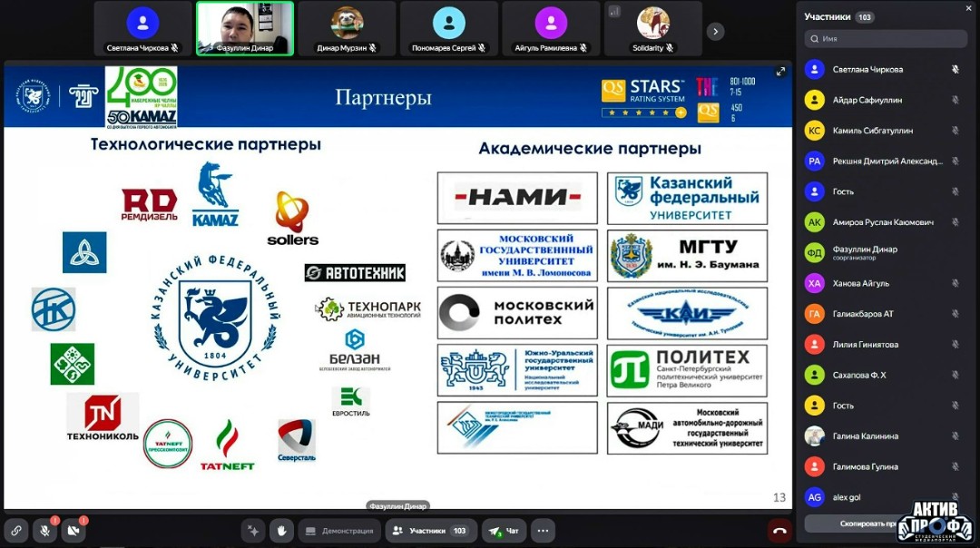Open the video effects sparkle icon
980x548 pixels.
click(x=253, y=531)
